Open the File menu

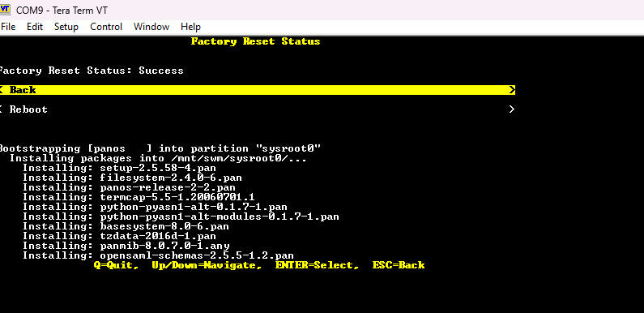[8, 27]
